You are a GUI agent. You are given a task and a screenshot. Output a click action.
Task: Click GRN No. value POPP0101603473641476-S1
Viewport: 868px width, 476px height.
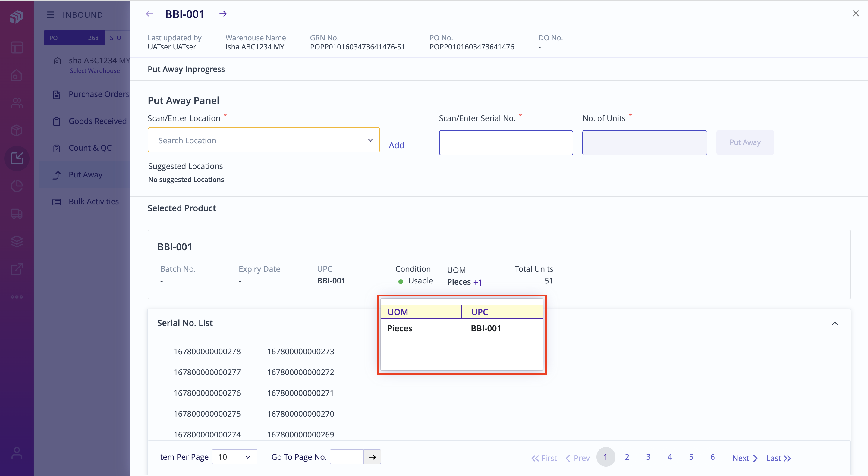[357, 47]
